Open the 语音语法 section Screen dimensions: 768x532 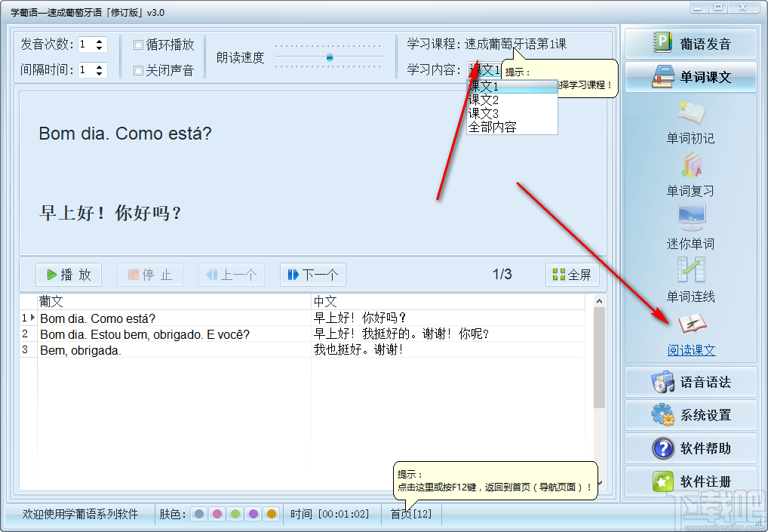pyautogui.click(x=690, y=382)
